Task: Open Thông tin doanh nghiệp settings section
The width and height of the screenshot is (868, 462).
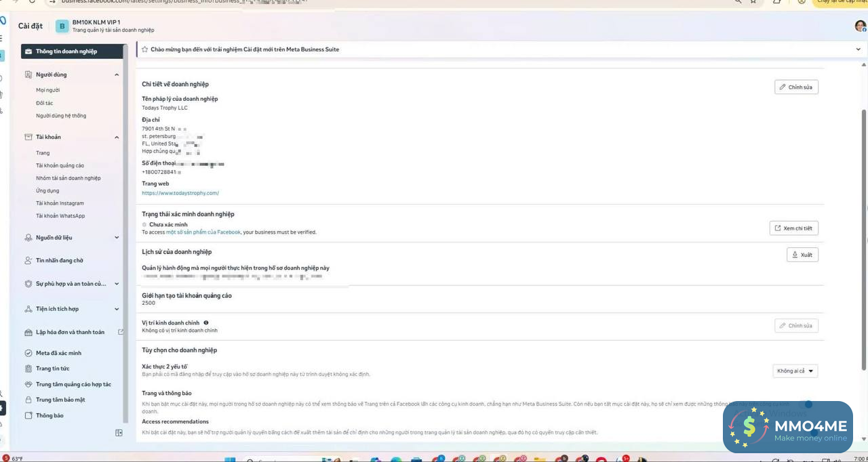Action: coord(72,51)
